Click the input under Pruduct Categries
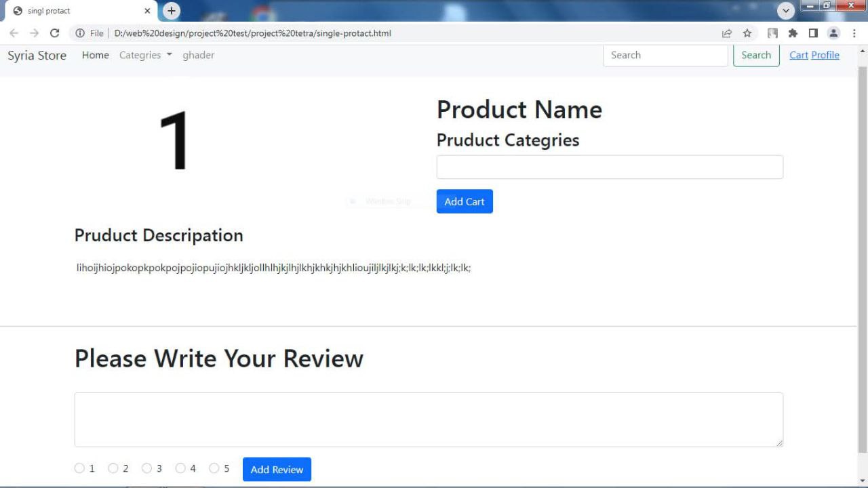 (610, 167)
